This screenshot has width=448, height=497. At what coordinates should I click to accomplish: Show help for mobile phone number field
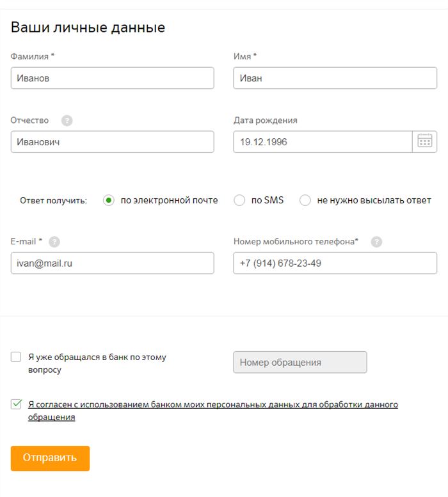click(x=376, y=242)
